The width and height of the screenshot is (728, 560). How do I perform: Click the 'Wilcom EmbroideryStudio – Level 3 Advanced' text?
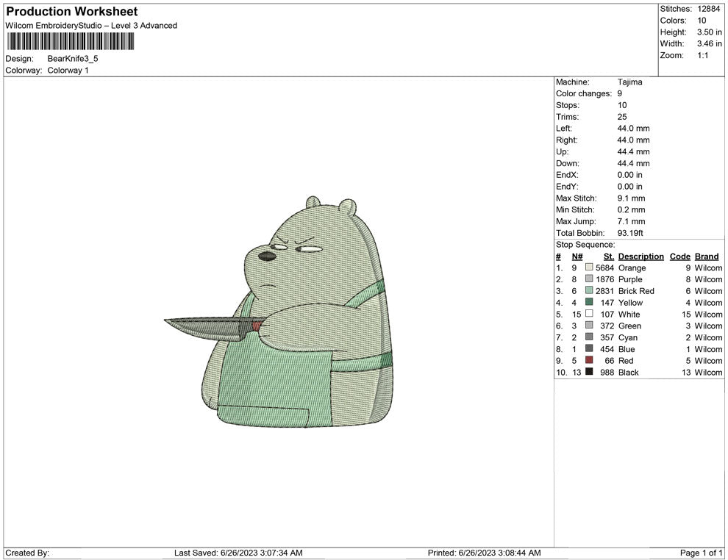point(91,26)
